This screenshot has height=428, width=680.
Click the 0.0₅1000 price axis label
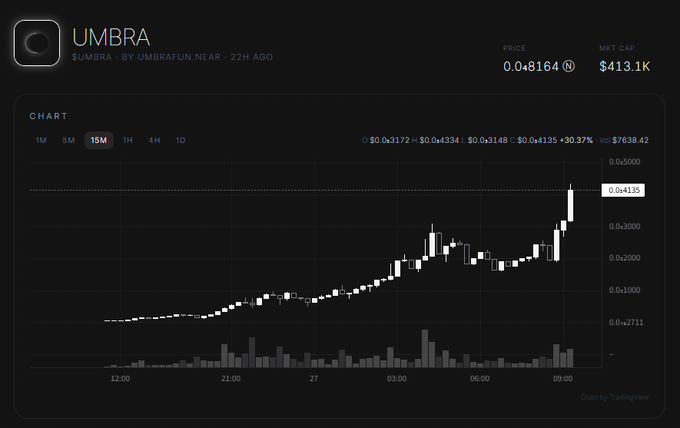coord(624,290)
